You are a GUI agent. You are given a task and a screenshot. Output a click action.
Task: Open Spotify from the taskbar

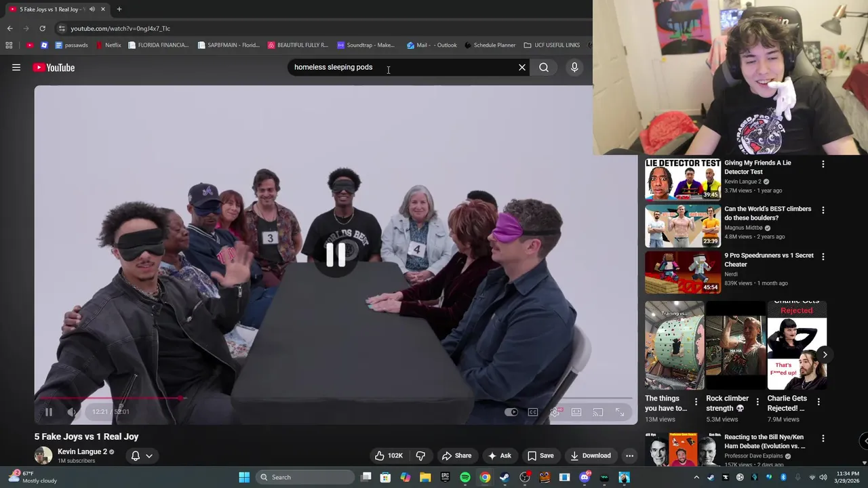click(x=465, y=477)
